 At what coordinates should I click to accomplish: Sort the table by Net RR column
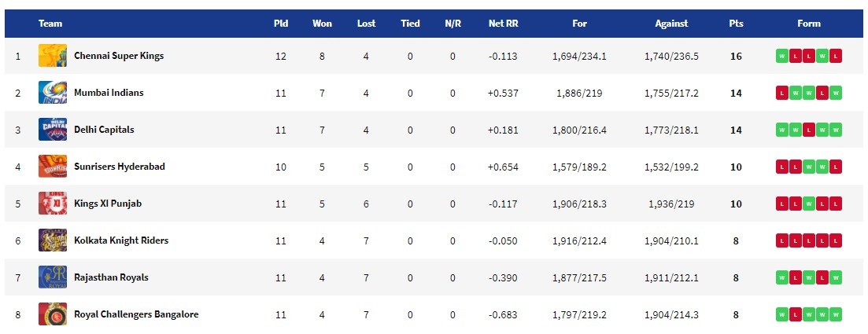point(503,24)
